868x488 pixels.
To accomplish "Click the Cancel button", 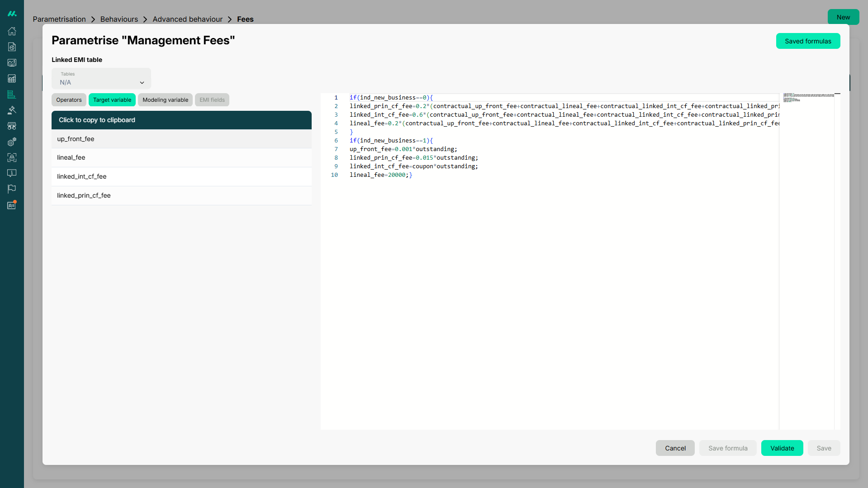I will pyautogui.click(x=675, y=448).
